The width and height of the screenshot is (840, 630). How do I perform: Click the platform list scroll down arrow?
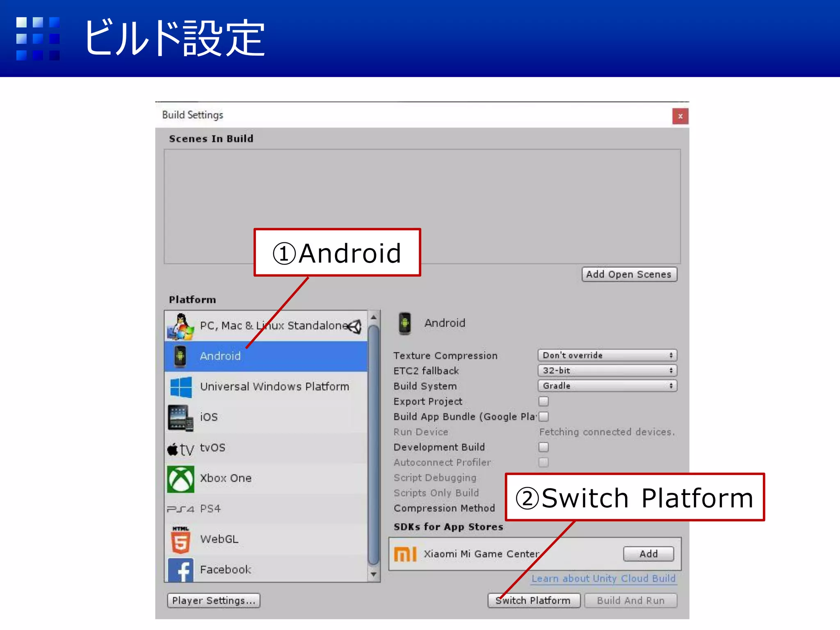374,575
